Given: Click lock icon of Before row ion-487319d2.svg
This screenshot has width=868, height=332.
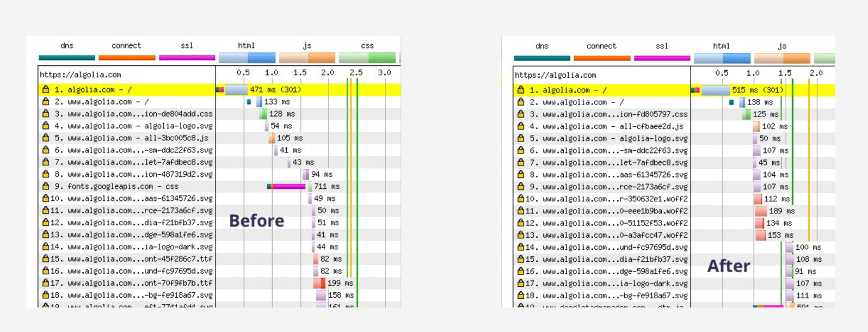Looking at the screenshot, I should click(x=46, y=174).
